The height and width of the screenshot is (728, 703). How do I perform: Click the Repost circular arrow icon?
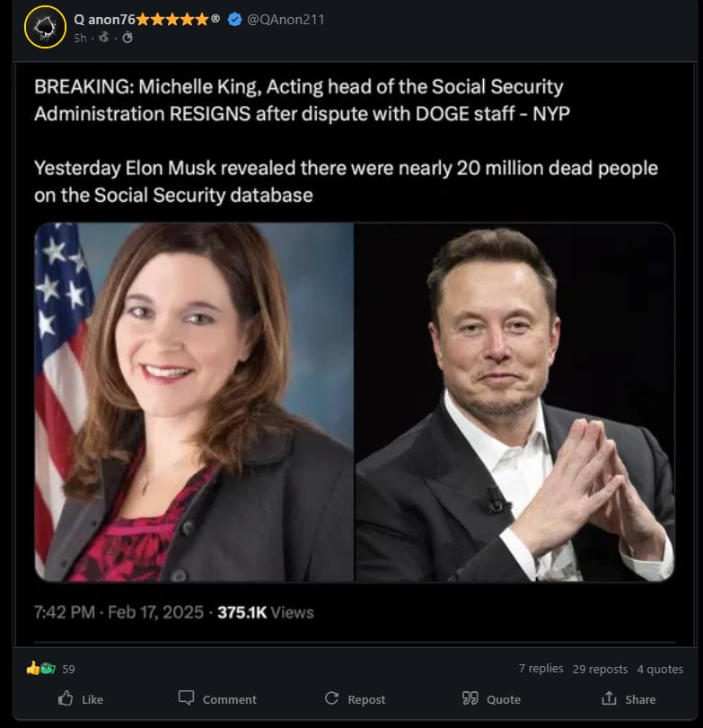[331, 698]
